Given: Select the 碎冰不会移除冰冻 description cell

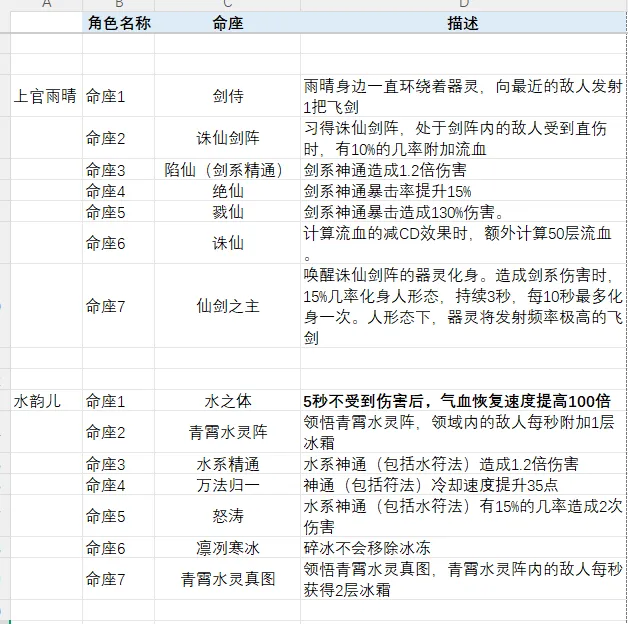Looking at the screenshot, I should (x=463, y=548).
